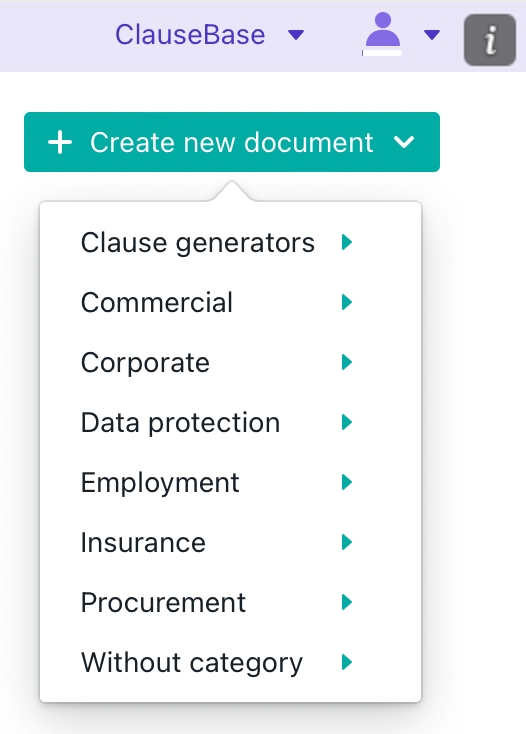This screenshot has width=526, height=734.
Task: Open the Procurement menu item
Action: point(230,602)
